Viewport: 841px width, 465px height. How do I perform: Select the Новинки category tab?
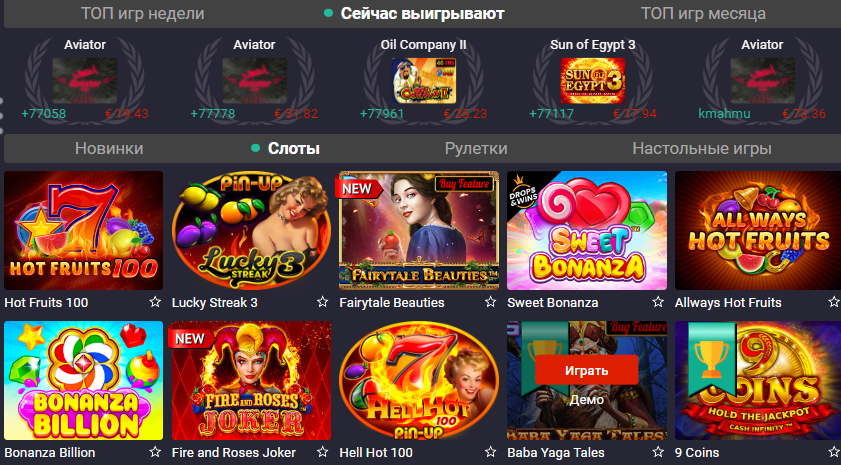pyautogui.click(x=109, y=149)
